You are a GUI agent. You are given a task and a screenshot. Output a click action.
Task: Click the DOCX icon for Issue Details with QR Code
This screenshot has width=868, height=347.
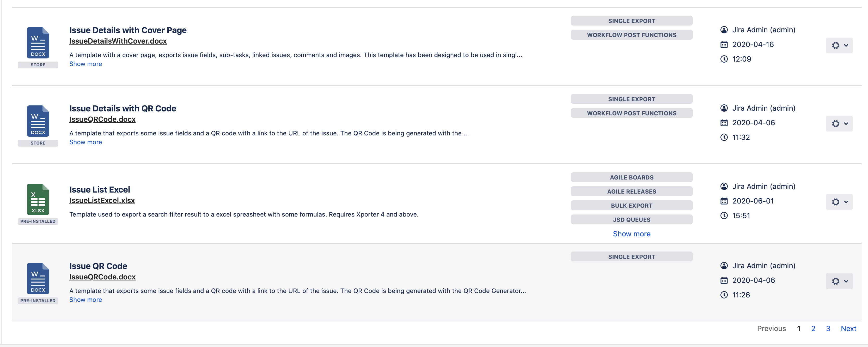(x=38, y=121)
